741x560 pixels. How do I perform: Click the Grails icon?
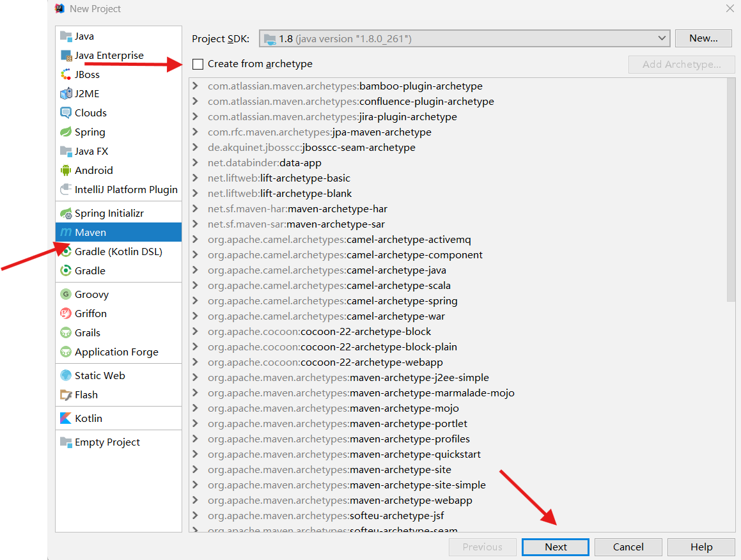(66, 332)
